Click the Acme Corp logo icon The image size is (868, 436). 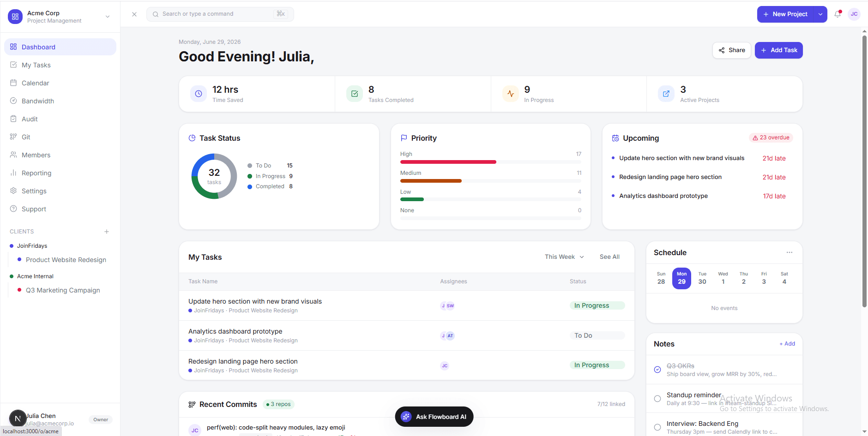15,17
